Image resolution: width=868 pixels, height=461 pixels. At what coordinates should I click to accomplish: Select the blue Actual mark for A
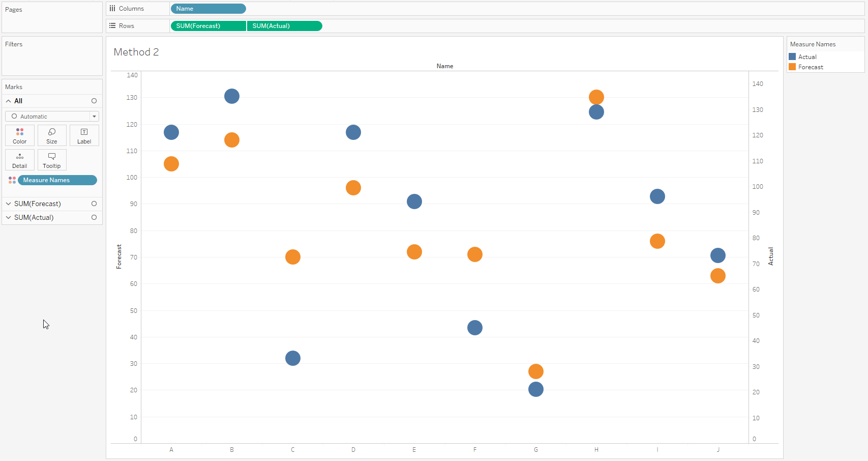coord(171,132)
